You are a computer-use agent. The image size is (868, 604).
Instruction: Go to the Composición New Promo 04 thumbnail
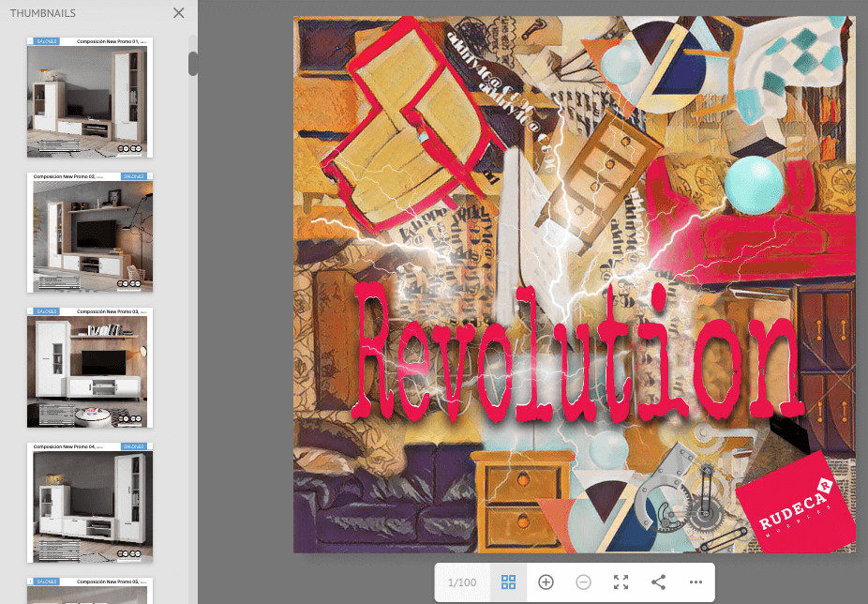(x=89, y=503)
